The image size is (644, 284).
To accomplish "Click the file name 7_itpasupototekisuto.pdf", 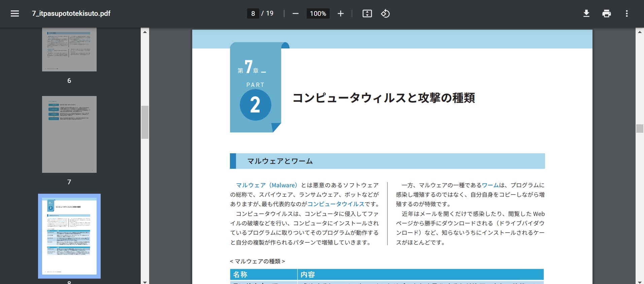I will tap(71, 13).
